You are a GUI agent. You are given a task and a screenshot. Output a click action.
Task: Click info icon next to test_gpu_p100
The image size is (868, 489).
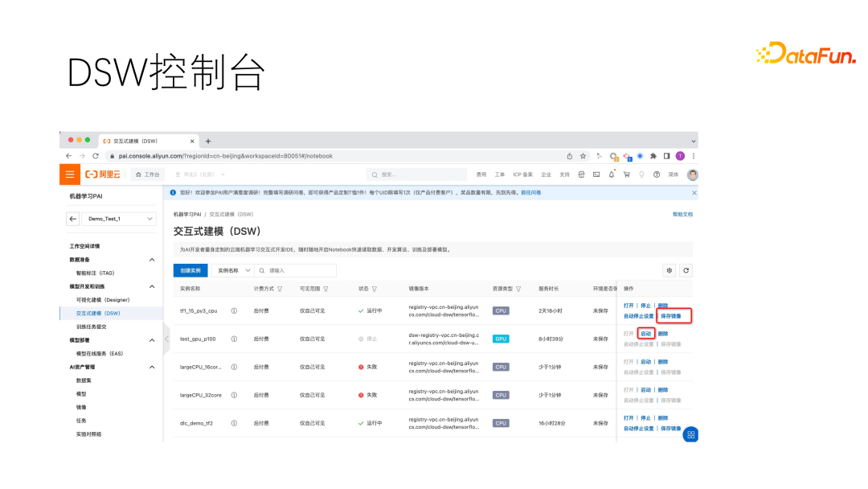coord(234,339)
